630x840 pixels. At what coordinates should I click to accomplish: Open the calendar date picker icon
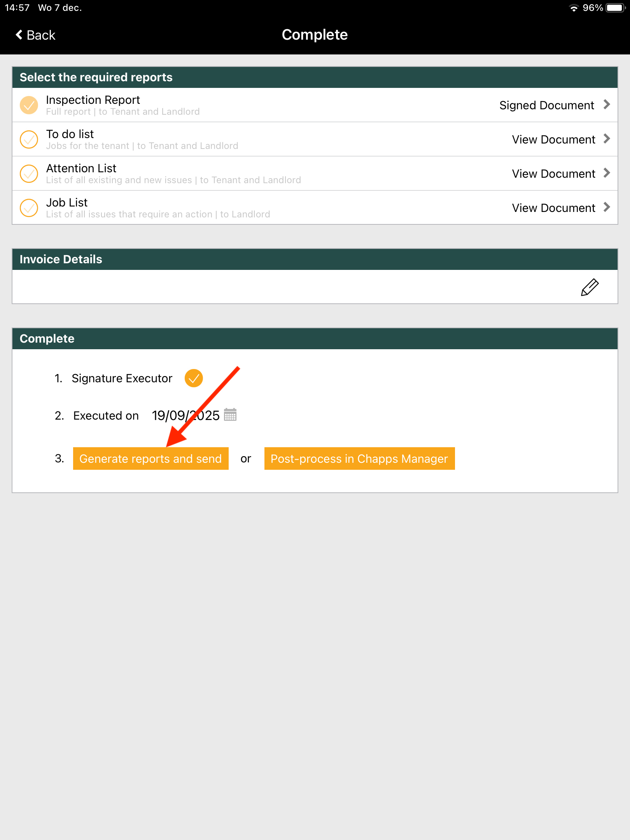[230, 415]
